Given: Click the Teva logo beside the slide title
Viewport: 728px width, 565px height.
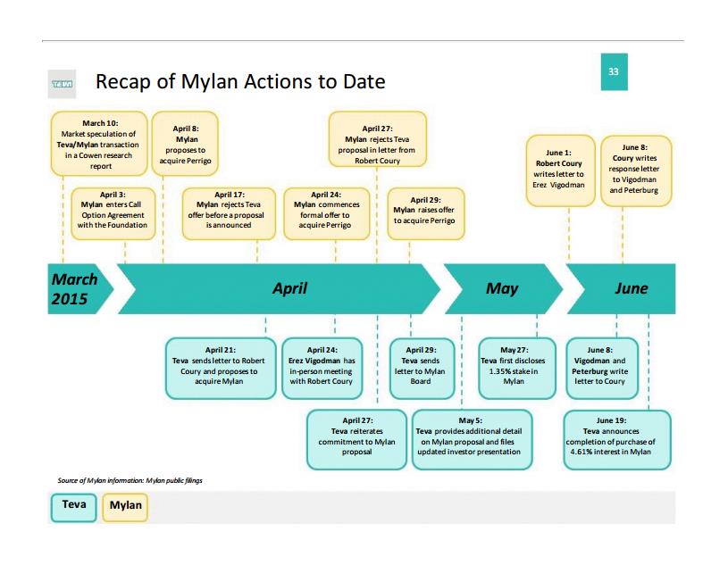Looking at the screenshot, I should click(62, 84).
